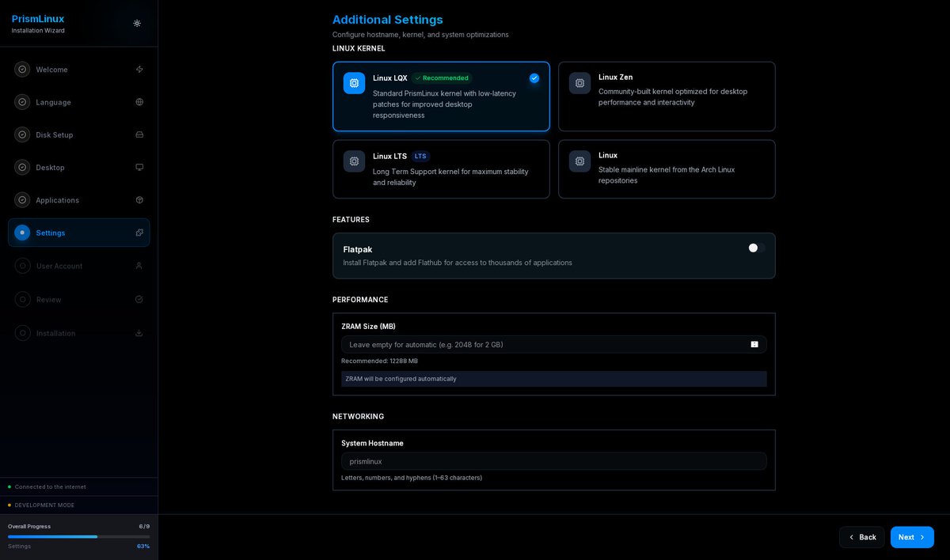Open the User Account step

click(x=78, y=266)
